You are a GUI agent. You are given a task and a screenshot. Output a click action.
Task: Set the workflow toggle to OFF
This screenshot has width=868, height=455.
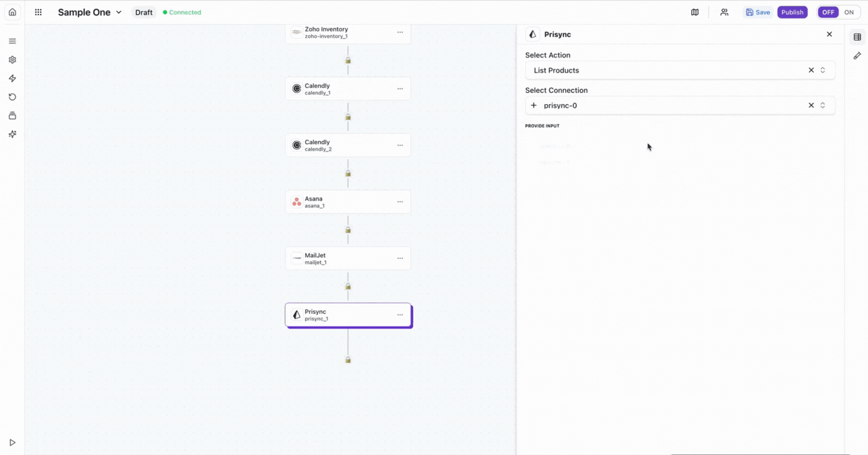(x=828, y=12)
